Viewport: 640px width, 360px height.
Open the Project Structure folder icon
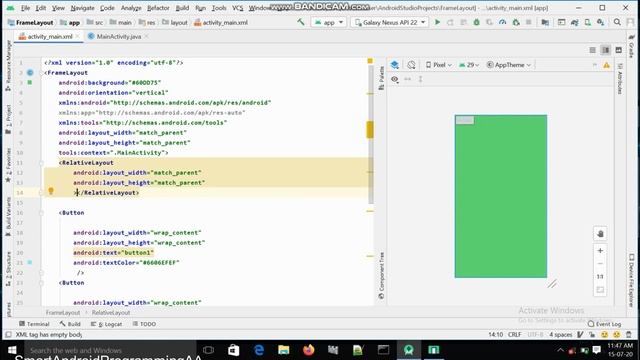coord(545,22)
